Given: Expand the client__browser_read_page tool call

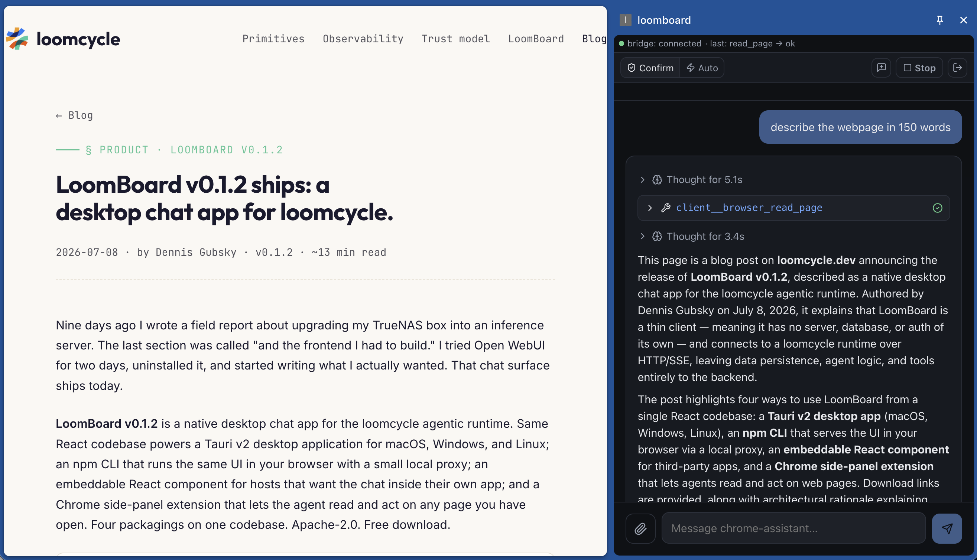Looking at the screenshot, I should tap(793, 208).
